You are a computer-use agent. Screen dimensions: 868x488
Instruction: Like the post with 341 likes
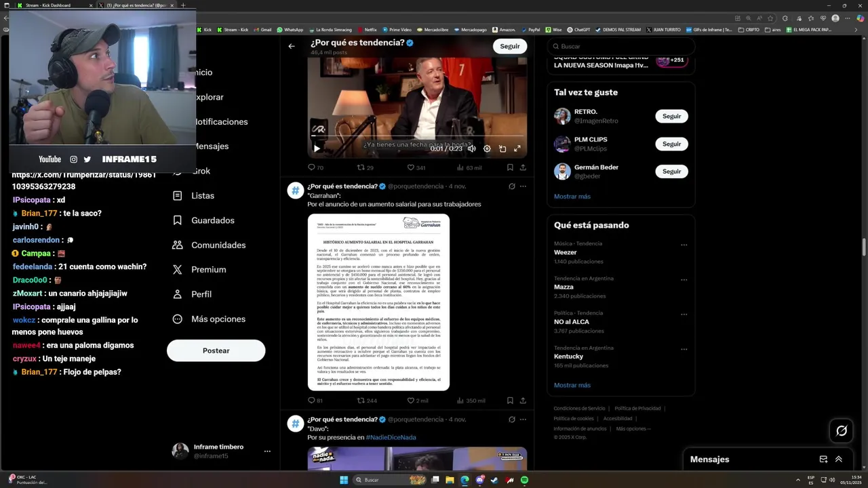point(416,167)
